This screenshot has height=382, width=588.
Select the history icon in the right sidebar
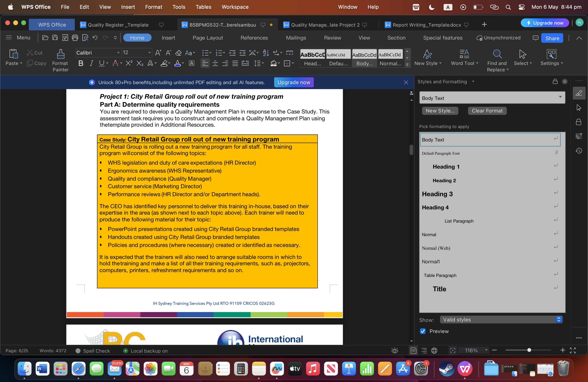click(579, 150)
